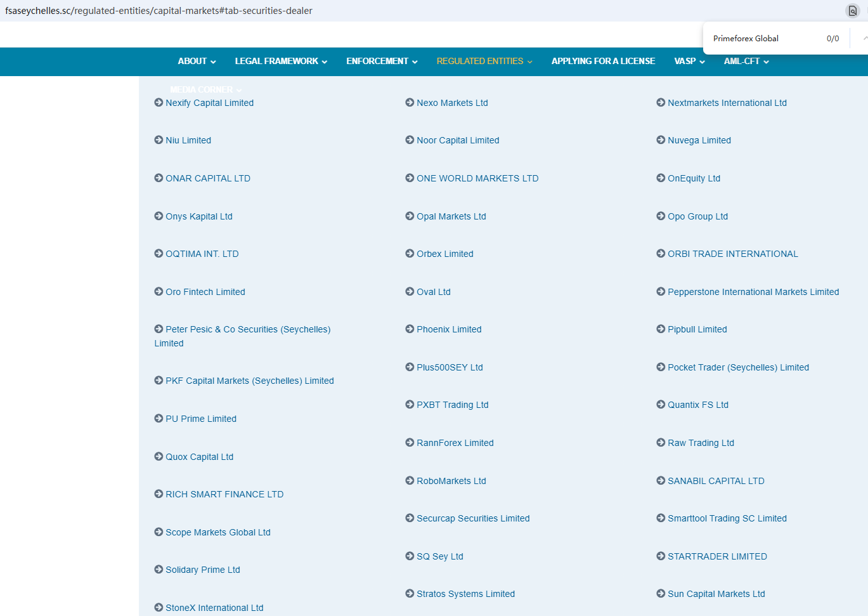The height and width of the screenshot is (616, 868).
Task: Open the STARTRADER LIMITED link
Action: (717, 556)
